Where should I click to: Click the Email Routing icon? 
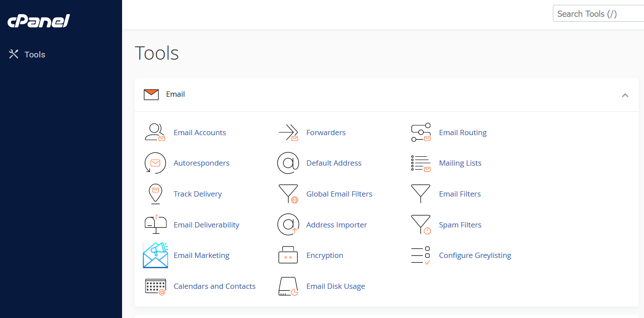421,132
